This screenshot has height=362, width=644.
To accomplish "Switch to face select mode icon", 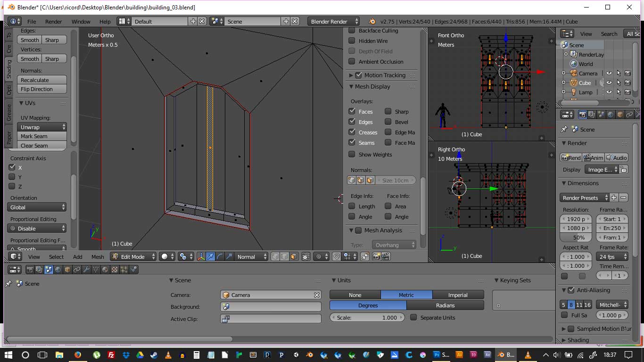I will coord(294,257).
